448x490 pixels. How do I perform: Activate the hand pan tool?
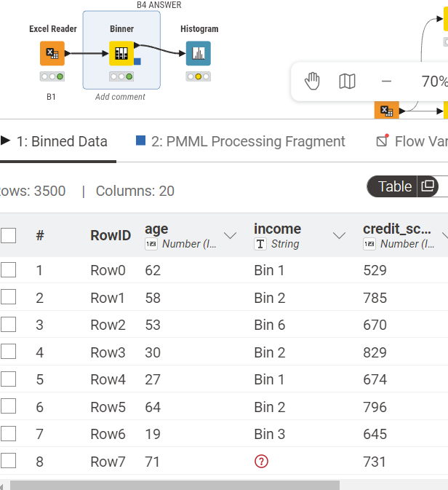click(312, 82)
